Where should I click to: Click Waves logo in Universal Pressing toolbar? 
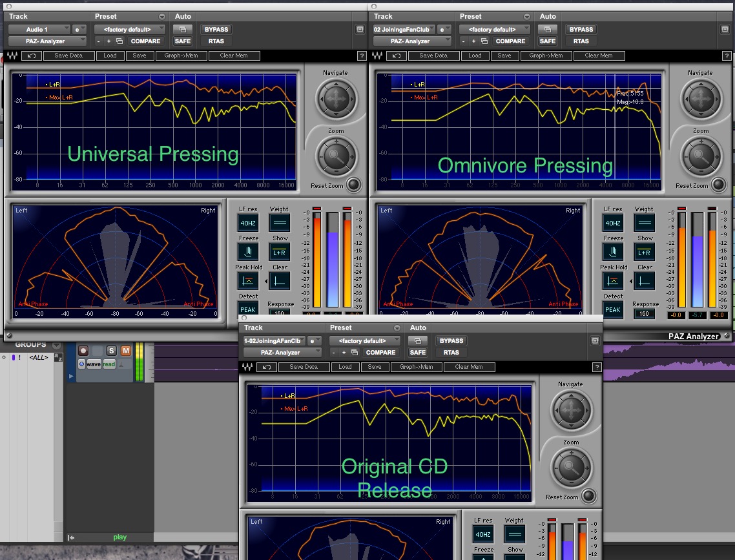tap(12, 56)
